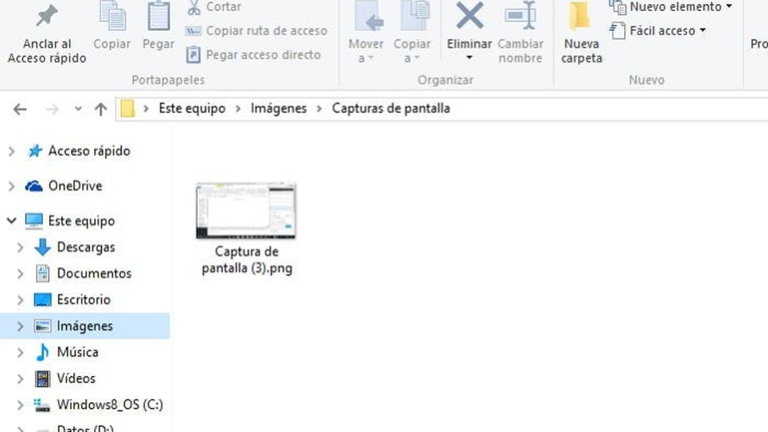This screenshot has height=432, width=768.
Task: Go back with the left arrow
Action: click(20, 109)
